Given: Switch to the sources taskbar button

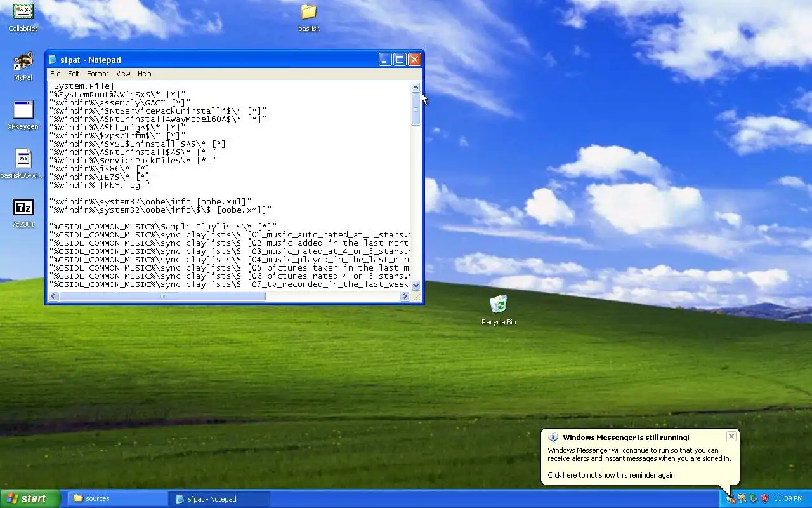Looking at the screenshot, I should click(118, 498).
